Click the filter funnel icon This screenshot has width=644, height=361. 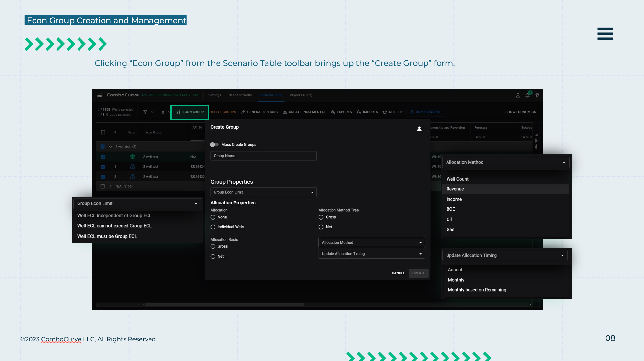pos(145,112)
